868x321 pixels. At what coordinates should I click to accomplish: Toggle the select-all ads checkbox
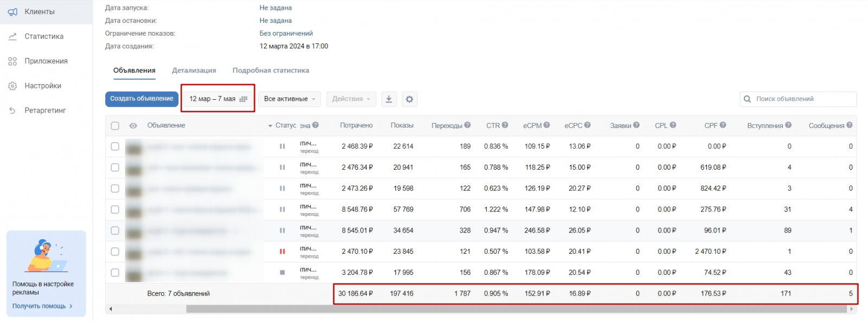pos(115,126)
